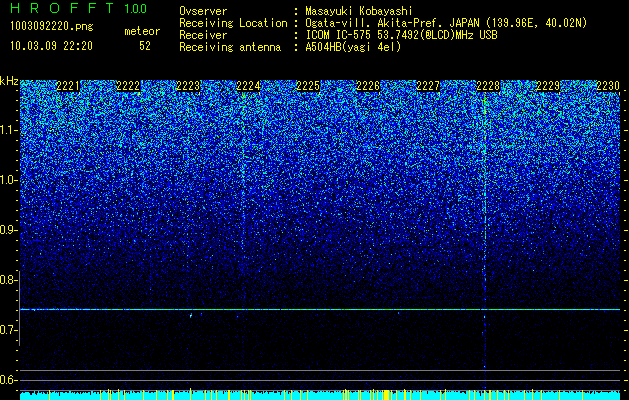Click the kHz axis unit label
629x400 pixels.
point(9,81)
